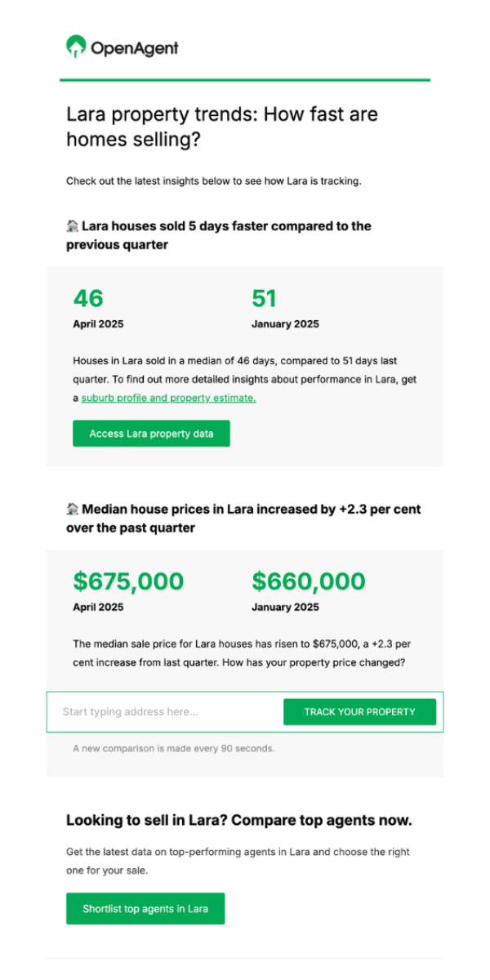Image resolution: width=490 pixels, height=980 pixels.
Task: Click the '51' days statistic
Action: (x=265, y=298)
